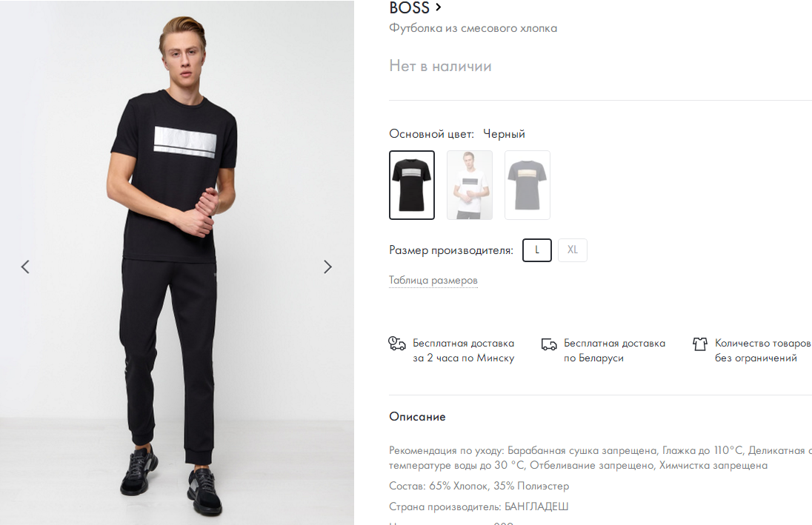
Task: Choose the gray t-shirt color
Action: click(x=528, y=185)
